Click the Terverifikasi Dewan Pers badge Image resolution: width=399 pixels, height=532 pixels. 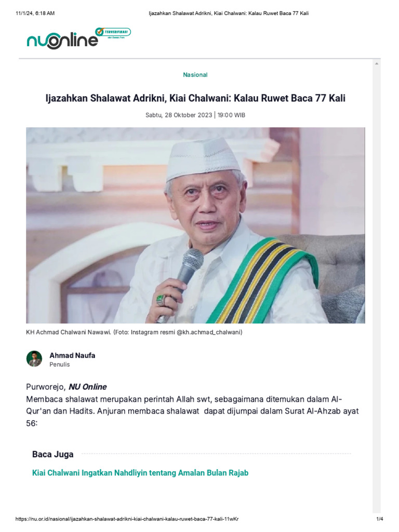click(x=113, y=33)
